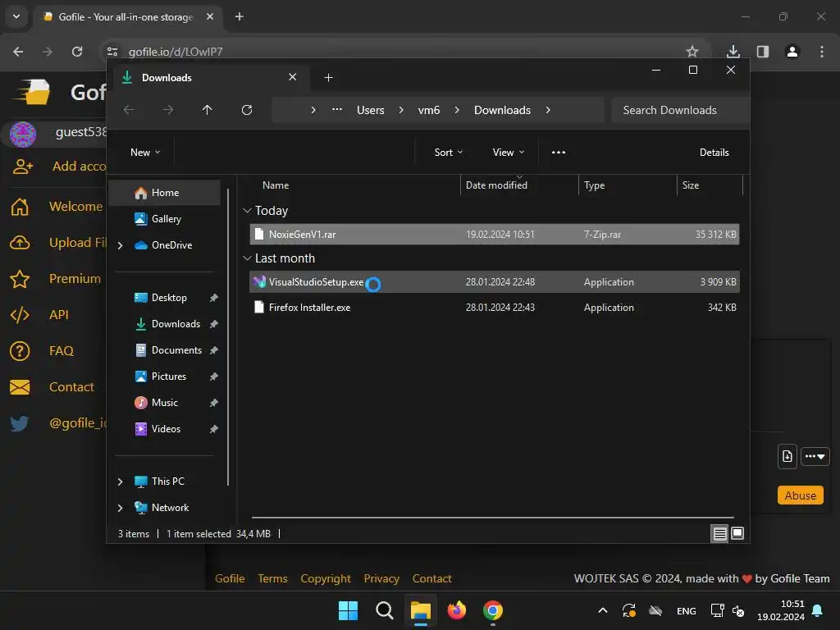This screenshot has width=840, height=630.
Task: Go back in File Explorer
Action: [129, 110]
